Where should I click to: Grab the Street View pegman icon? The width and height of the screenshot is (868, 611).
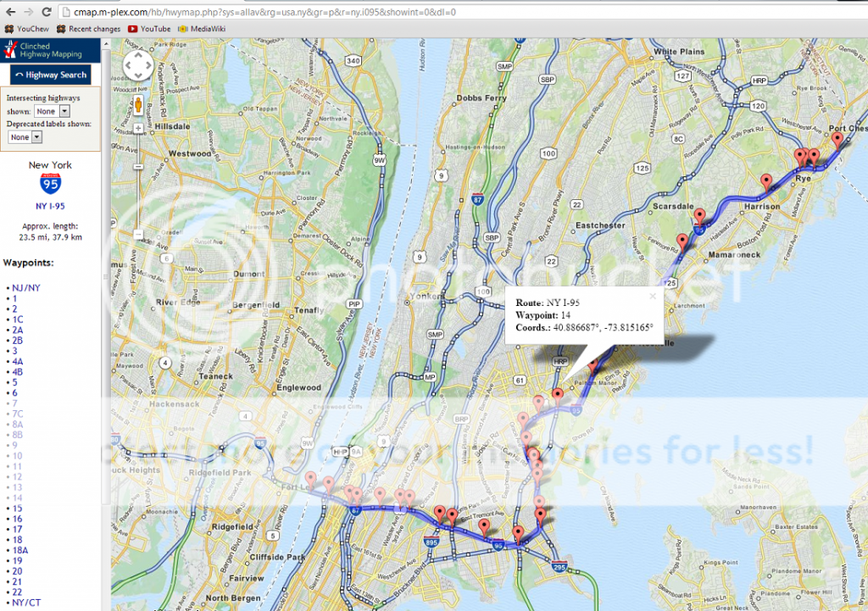point(137,104)
